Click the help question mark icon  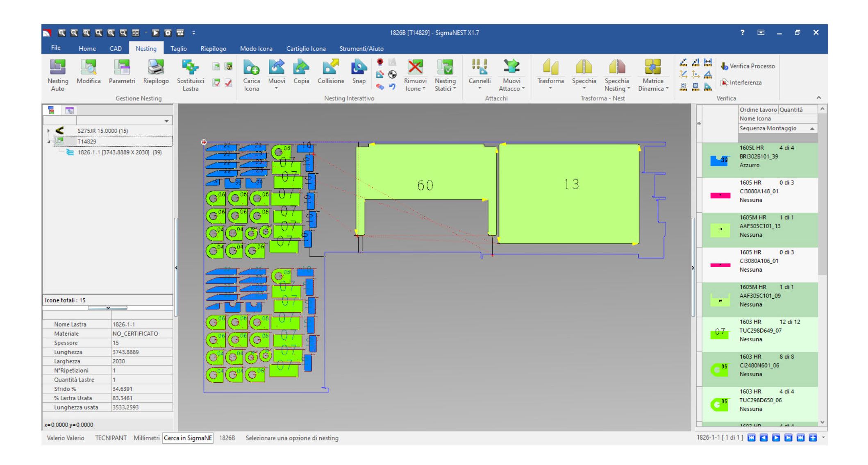click(x=742, y=32)
